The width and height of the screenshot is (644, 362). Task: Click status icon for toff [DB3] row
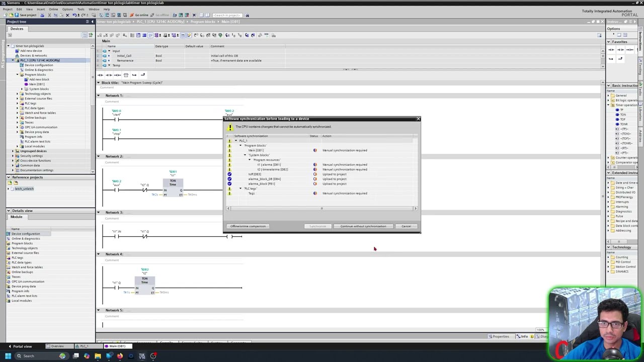315,174
